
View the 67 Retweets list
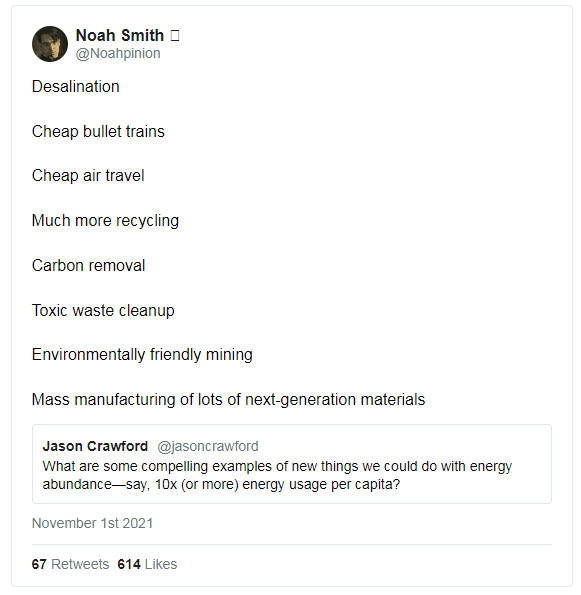70,564
